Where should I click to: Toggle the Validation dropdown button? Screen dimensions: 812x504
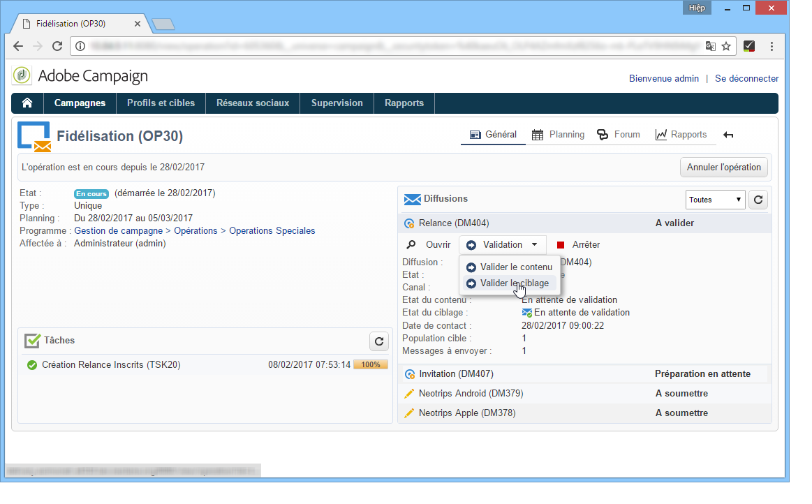pos(502,244)
